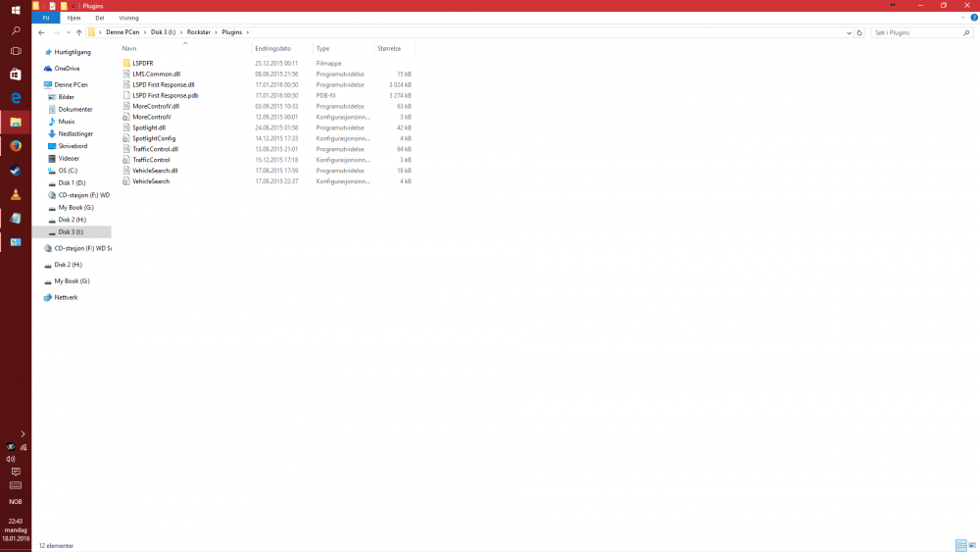Select LSPD First Response.pdb file icon
This screenshot has height=552, width=980.
tap(126, 95)
